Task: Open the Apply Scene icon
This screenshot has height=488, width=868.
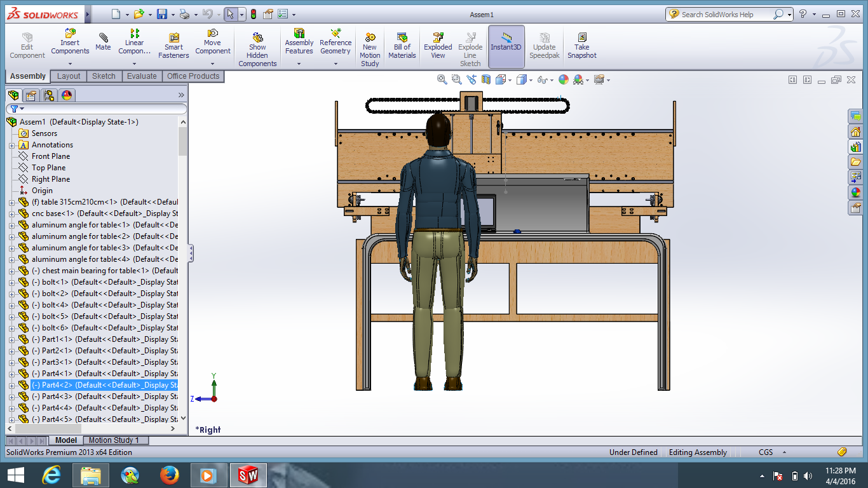Action: (578, 79)
